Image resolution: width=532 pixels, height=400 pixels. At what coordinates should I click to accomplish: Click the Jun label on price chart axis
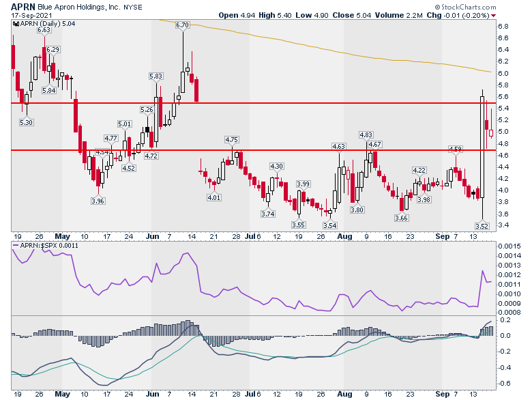tap(153, 236)
